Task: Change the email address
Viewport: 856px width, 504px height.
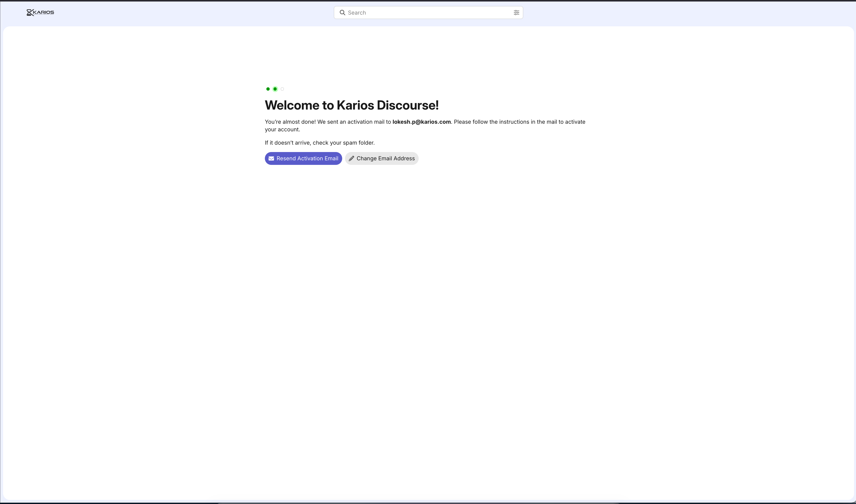Action: [382, 158]
